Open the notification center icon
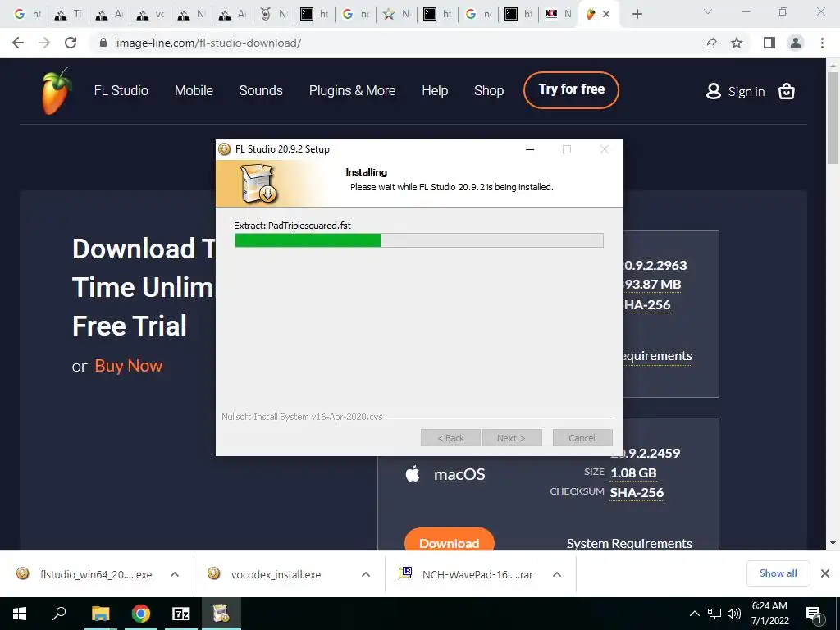 coord(814,614)
